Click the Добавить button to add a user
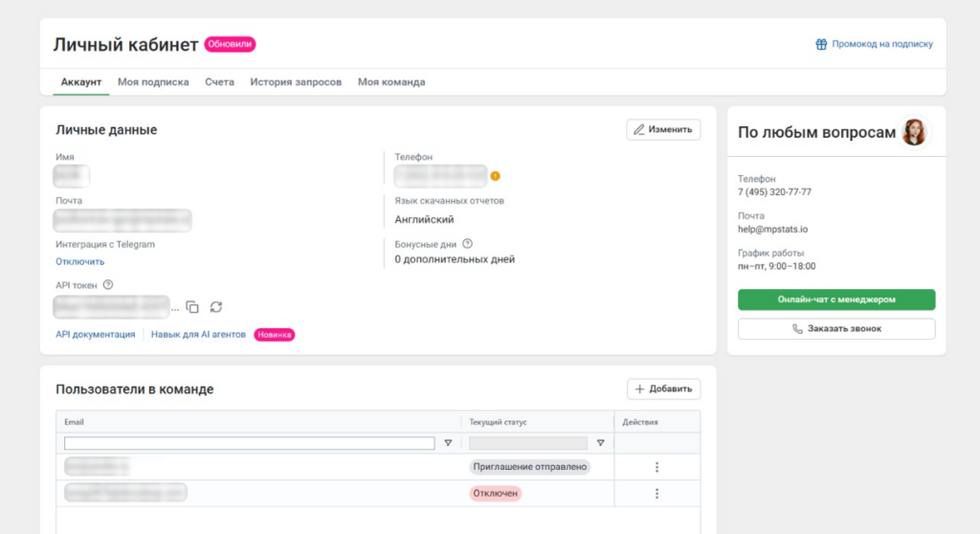Screen dimensions: 980x534 coord(663,389)
